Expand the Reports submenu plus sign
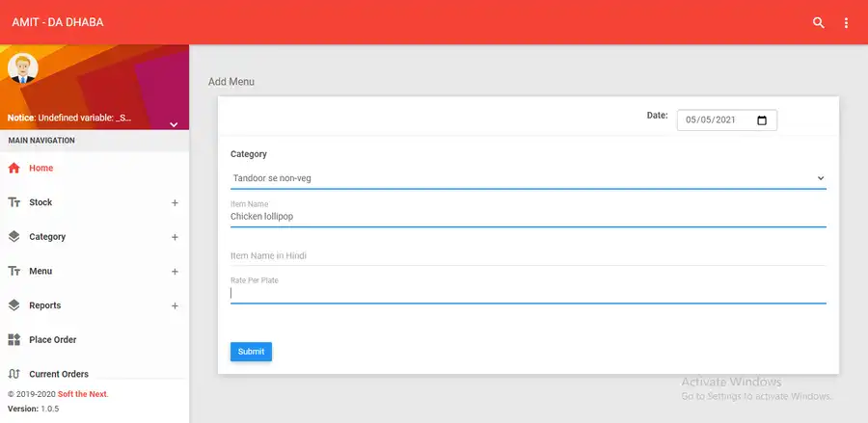Screen dimensions: 868x423 click(x=175, y=306)
